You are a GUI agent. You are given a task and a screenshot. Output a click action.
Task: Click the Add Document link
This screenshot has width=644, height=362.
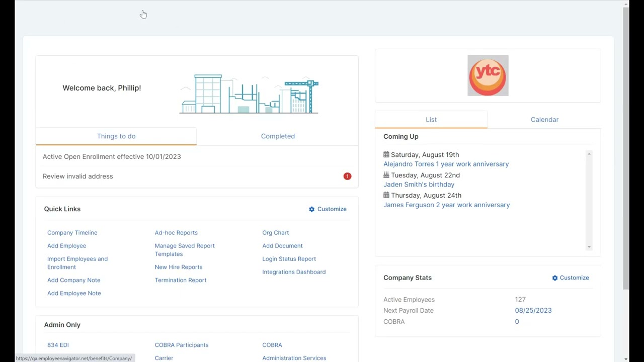(282, 246)
